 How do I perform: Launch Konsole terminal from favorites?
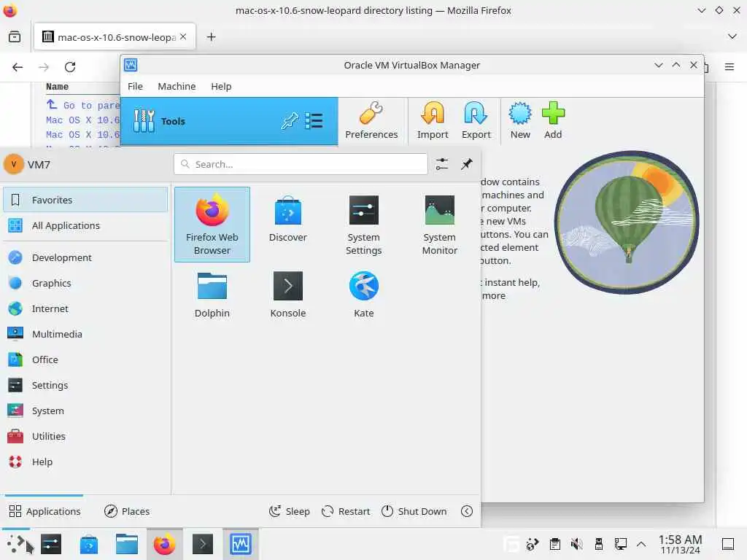(287, 295)
